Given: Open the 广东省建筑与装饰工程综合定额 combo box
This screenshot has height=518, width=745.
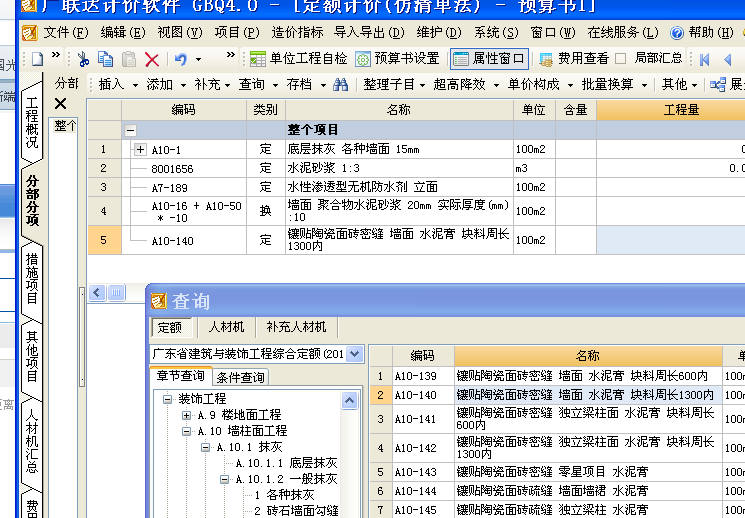Looking at the screenshot, I should click(355, 354).
